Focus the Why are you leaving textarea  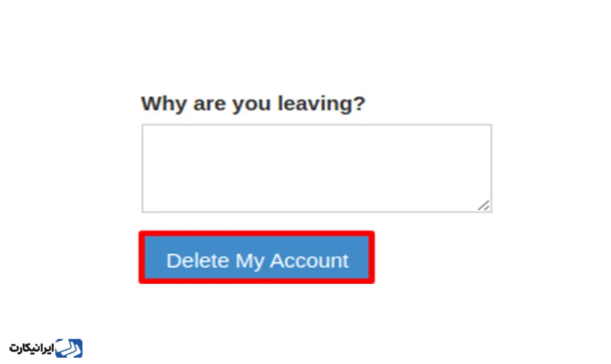pos(316,168)
